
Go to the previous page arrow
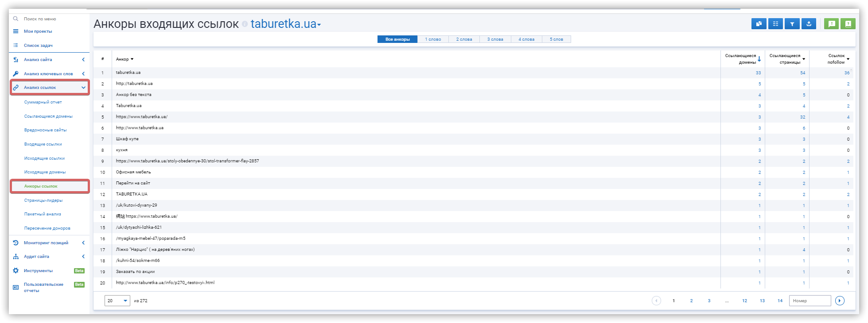[656, 301]
